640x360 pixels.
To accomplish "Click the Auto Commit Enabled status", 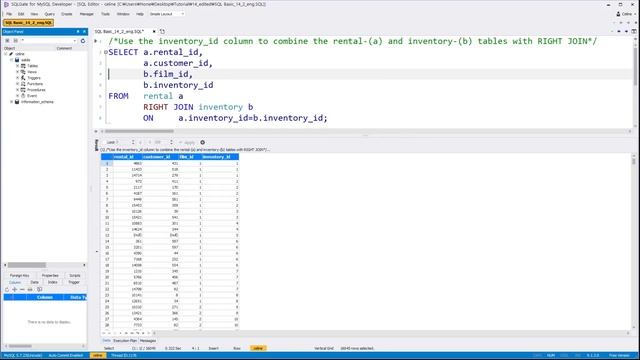I will [65, 356].
